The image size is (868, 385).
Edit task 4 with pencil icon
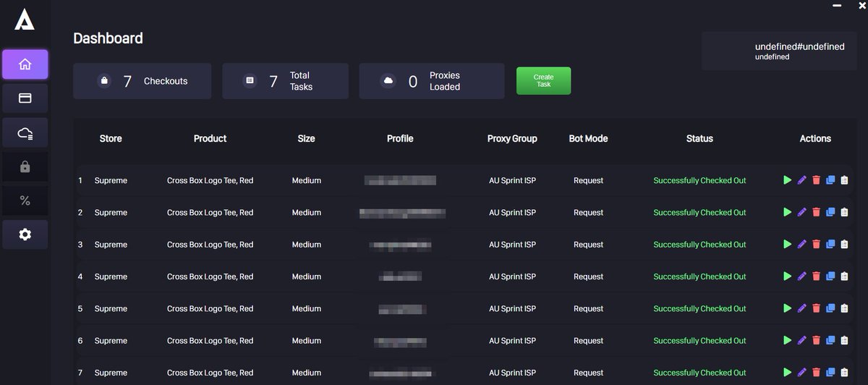click(x=801, y=276)
